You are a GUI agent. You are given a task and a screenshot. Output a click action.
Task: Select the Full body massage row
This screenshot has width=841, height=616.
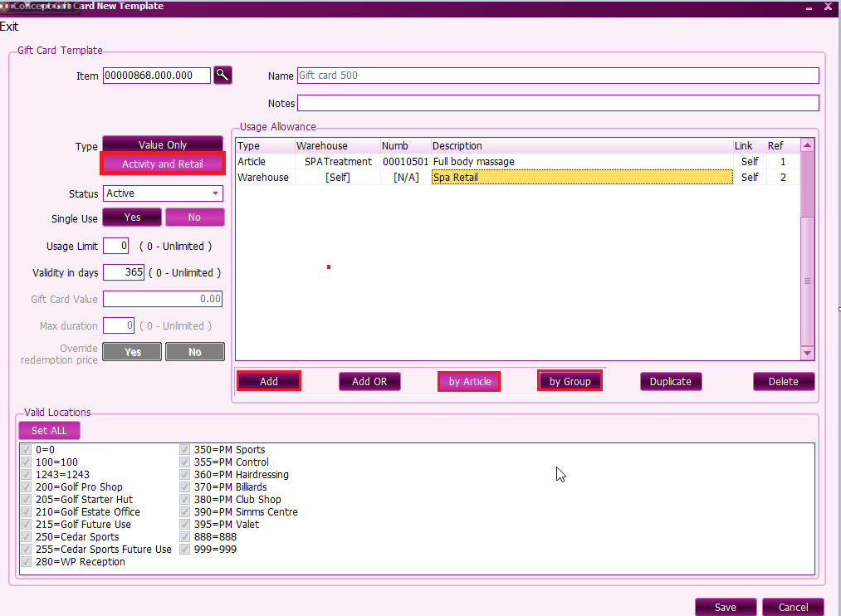(x=473, y=162)
